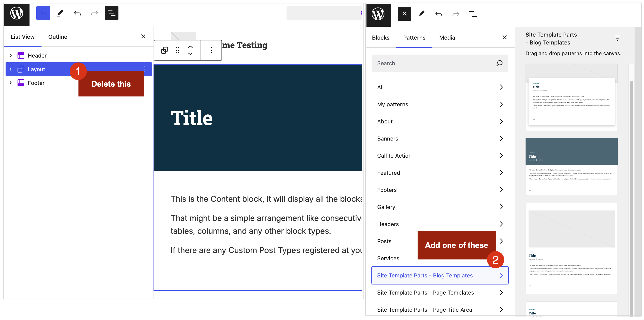Toggle the List View button in left toolbar
The height and width of the screenshot is (320, 644).
pos(111,13)
